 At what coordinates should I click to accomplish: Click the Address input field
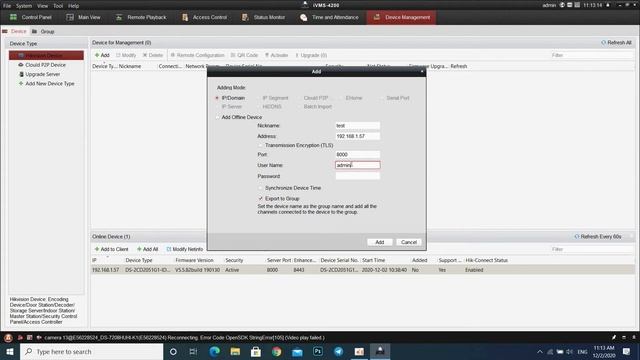(x=358, y=136)
